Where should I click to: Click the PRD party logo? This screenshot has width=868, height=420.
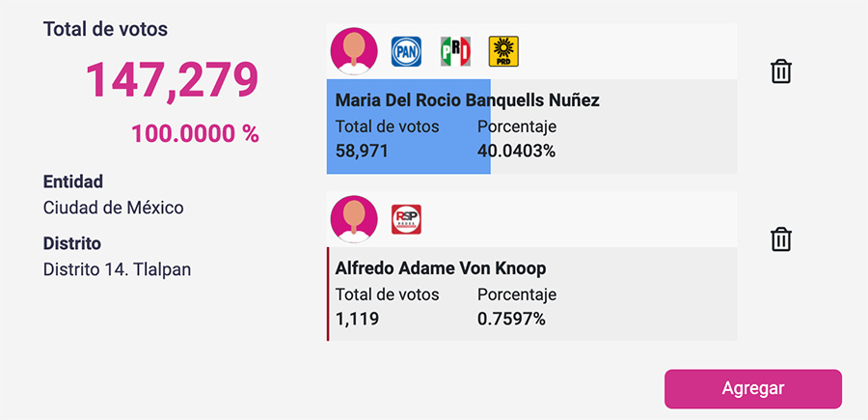(504, 51)
